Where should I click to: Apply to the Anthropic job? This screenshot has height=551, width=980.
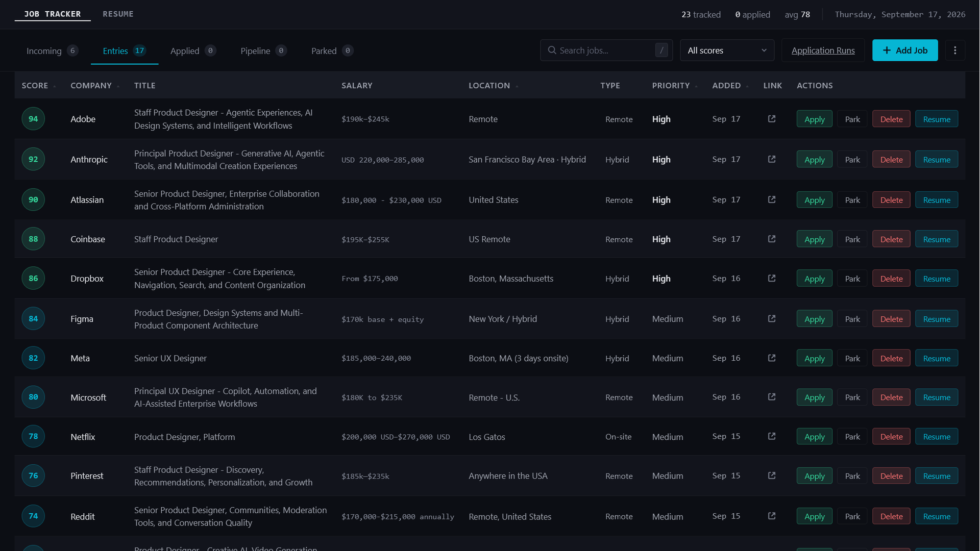(814, 159)
